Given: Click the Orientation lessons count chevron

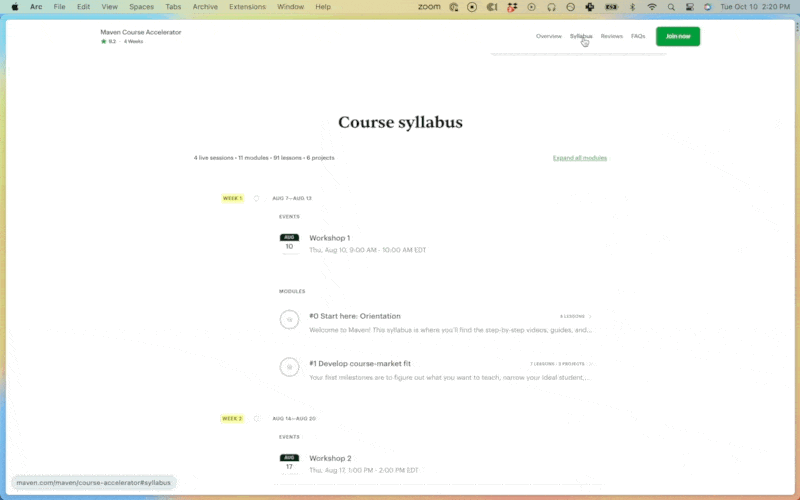Looking at the screenshot, I should coord(590,316).
